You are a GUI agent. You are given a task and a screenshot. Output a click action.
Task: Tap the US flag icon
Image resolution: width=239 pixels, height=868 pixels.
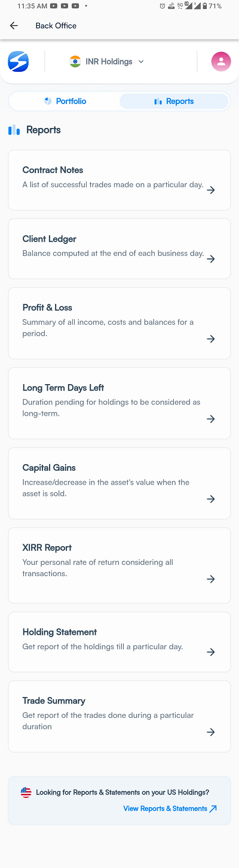tap(26, 793)
